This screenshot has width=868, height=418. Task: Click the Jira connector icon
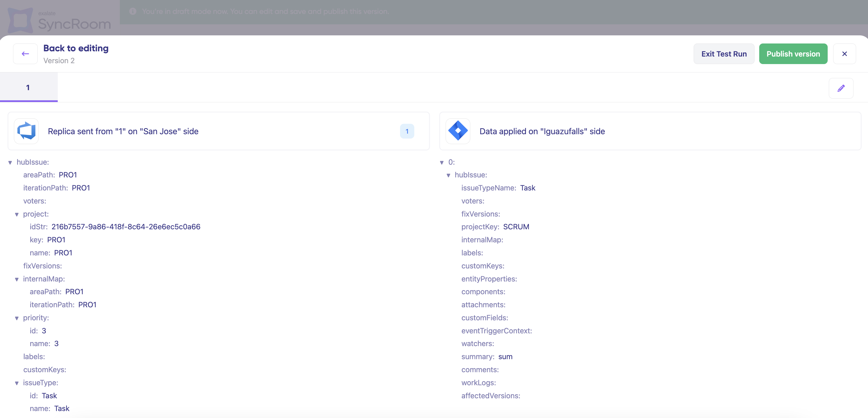457,131
